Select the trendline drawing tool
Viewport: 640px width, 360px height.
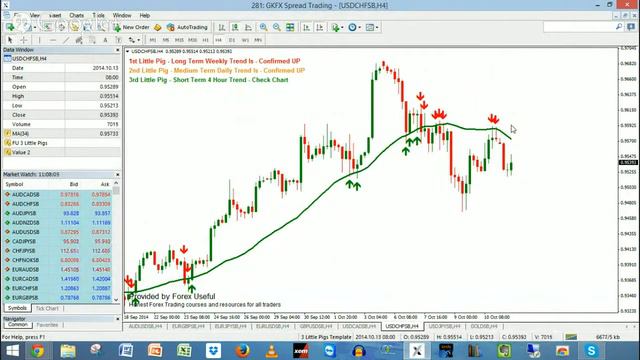point(66,40)
